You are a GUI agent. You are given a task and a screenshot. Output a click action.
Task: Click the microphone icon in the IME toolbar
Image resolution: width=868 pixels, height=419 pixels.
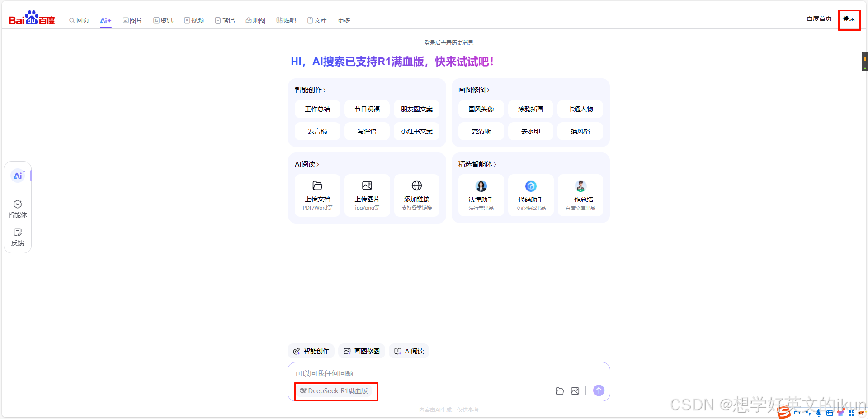point(819,413)
